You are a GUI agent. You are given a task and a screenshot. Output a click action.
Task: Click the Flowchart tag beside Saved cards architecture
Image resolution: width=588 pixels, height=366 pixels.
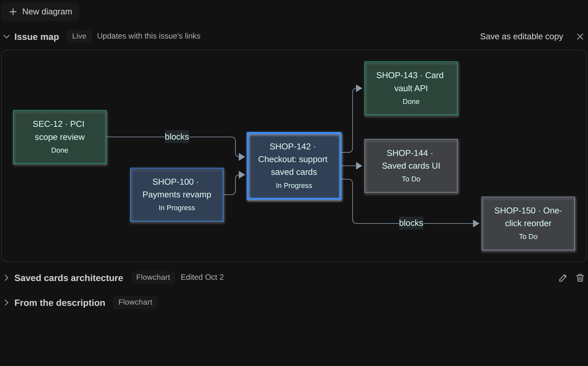tap(153, 277)
